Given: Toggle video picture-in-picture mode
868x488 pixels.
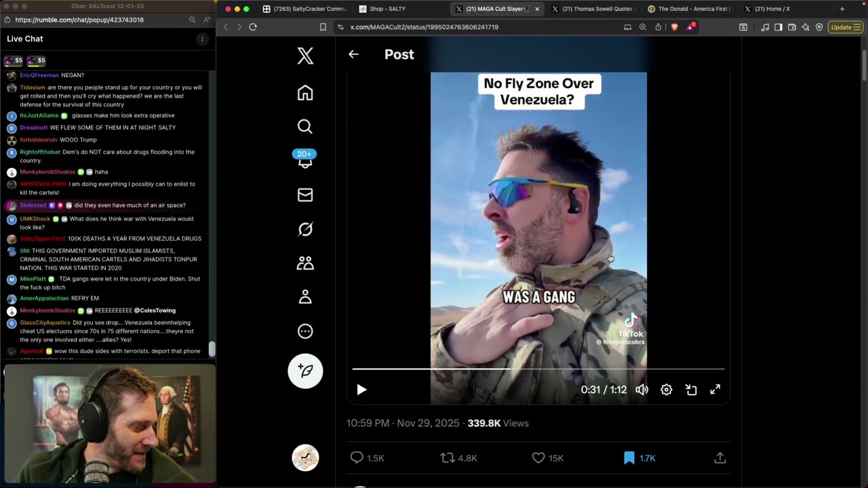Looking at the screenshot, I should 691,390.
